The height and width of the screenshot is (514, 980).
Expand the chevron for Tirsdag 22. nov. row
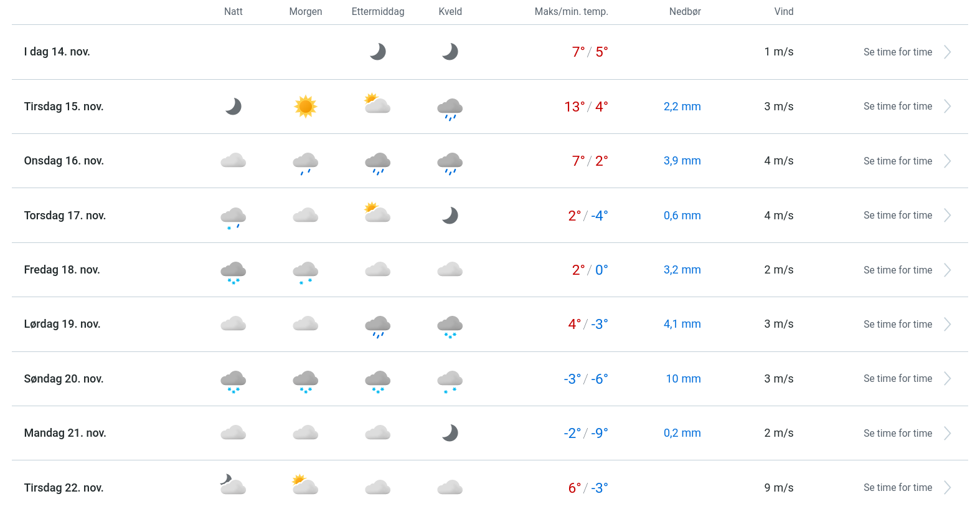[947, 488]
